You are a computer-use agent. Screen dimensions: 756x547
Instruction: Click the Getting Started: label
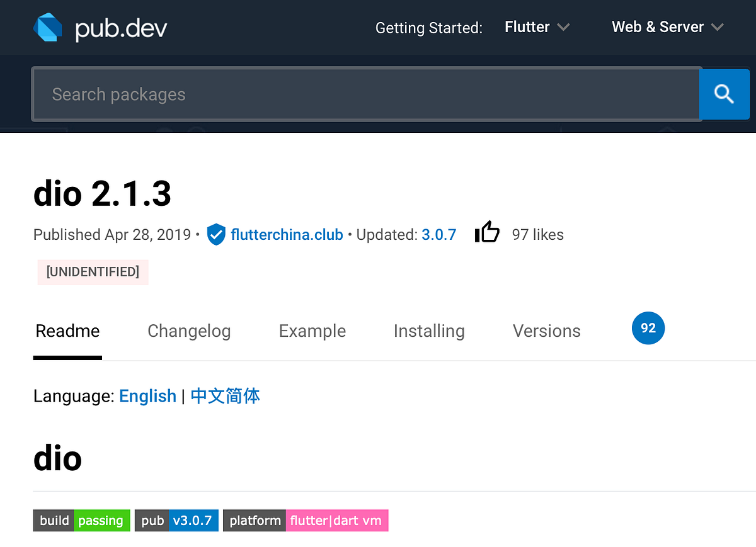(429, 28)
